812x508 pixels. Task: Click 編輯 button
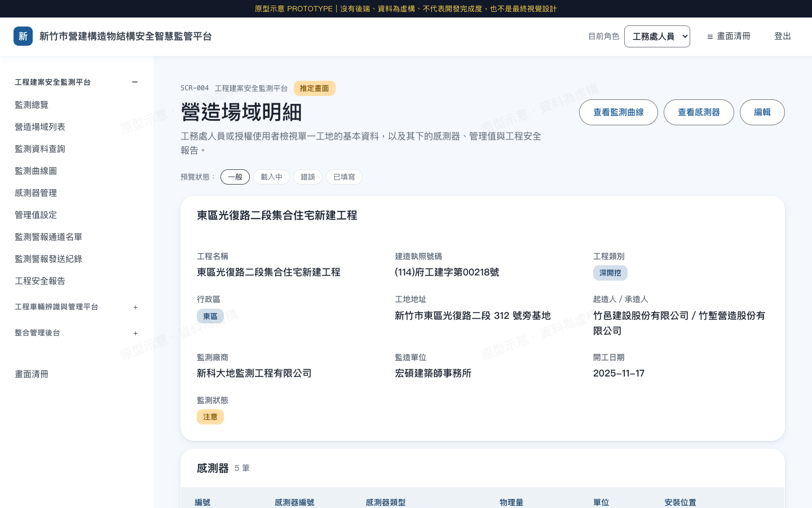(762, 112)
